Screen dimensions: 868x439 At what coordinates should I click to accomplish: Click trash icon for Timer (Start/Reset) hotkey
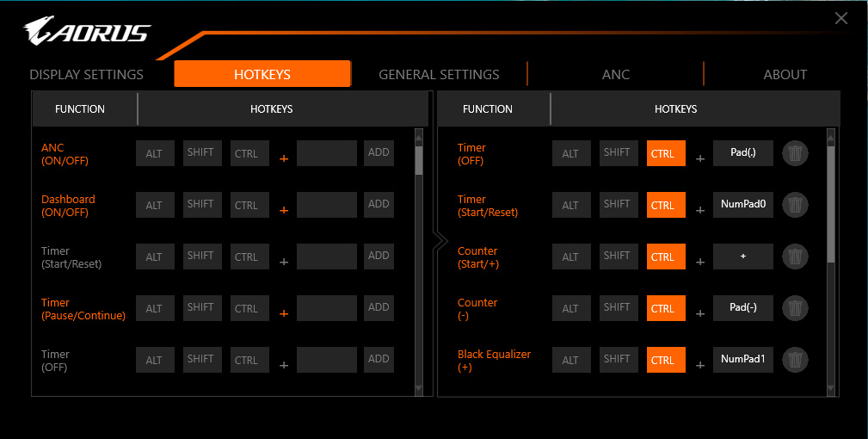[796, 206]
